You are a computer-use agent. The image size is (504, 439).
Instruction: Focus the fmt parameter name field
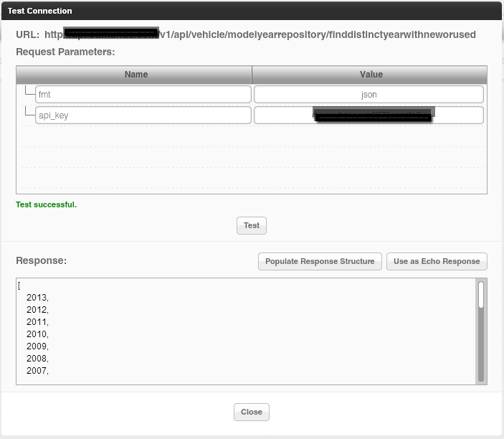pos(143,95)
